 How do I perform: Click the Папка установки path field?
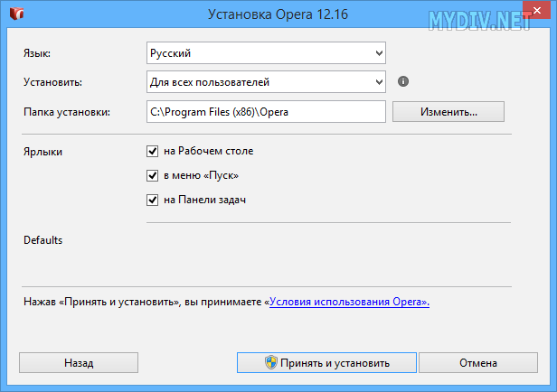266,112
